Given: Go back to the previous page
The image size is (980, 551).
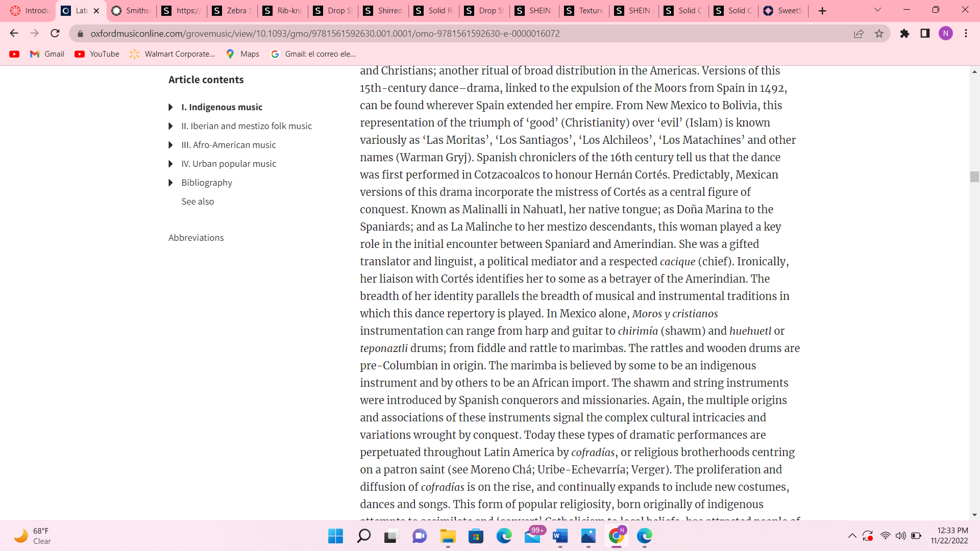Looking at the screenshot, I should tap(14, 34).
